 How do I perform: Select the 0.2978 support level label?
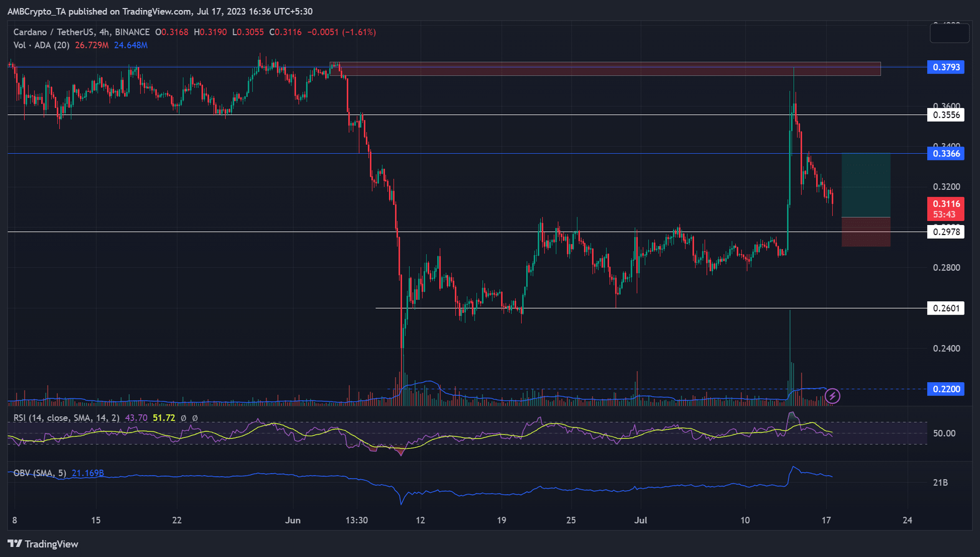coord(945,232)
